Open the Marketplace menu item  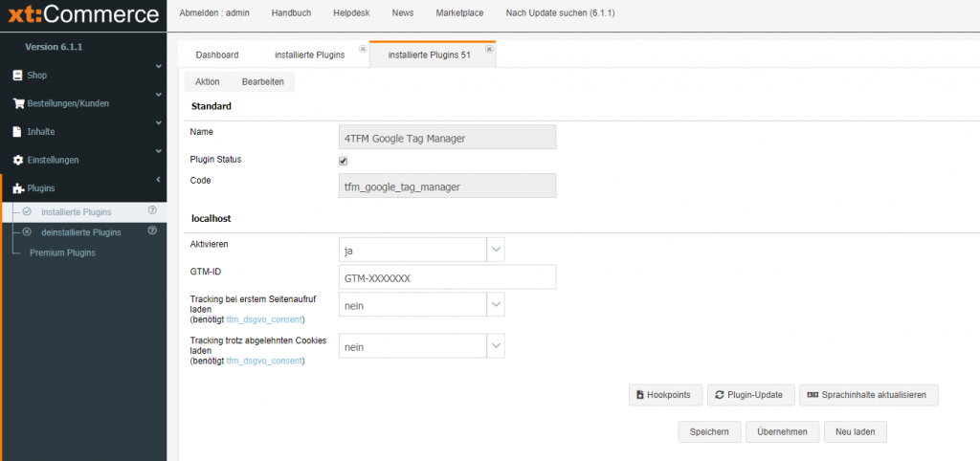point(459,13)
